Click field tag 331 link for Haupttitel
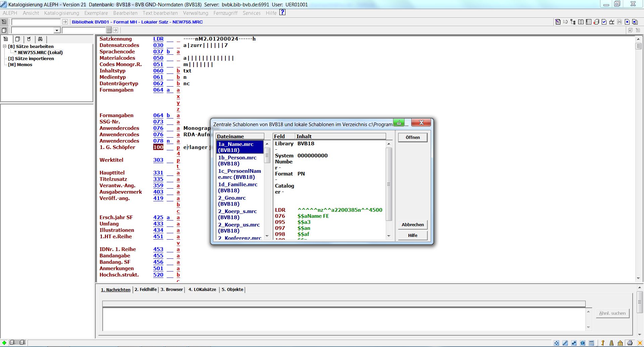Screen dimensions: 644x347 [x=158, y=172]
